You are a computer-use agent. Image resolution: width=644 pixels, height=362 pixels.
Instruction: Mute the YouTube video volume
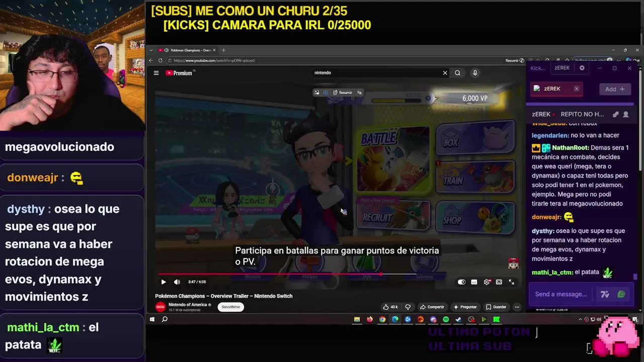click(x=177, y=282)
